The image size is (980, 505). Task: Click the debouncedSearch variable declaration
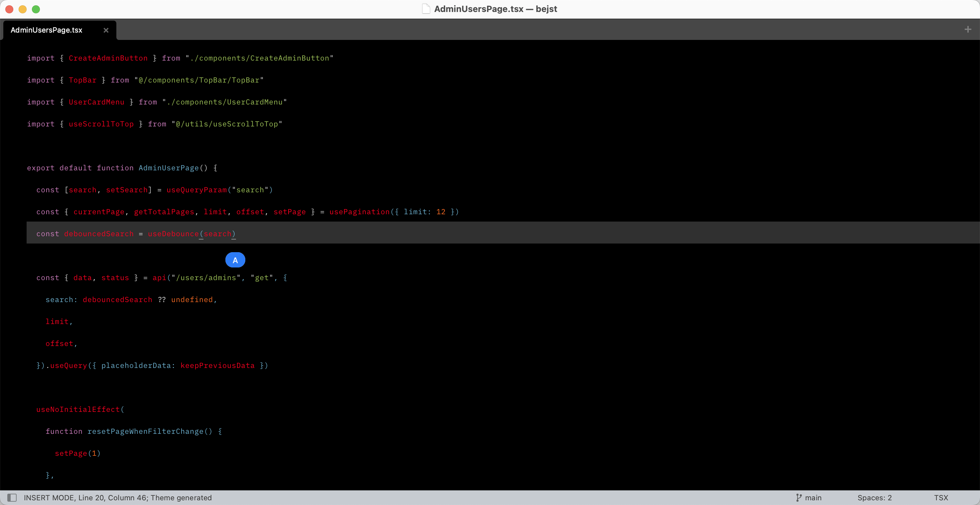(99, 234)
